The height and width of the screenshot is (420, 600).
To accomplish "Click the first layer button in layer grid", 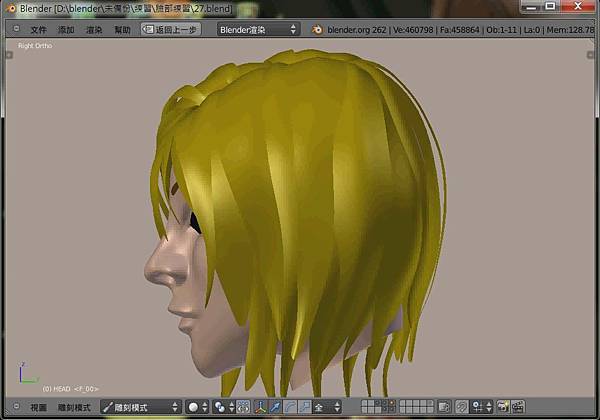I will (x=365, y=404).
